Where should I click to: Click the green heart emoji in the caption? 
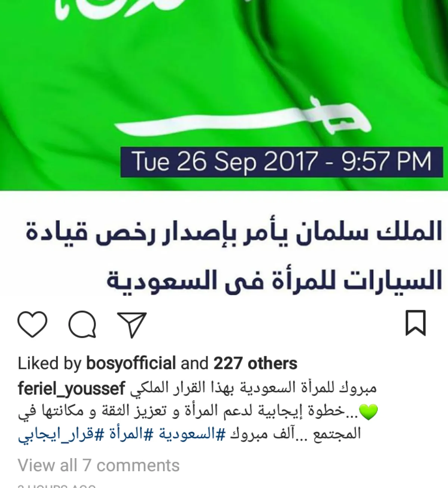point(368,412)
